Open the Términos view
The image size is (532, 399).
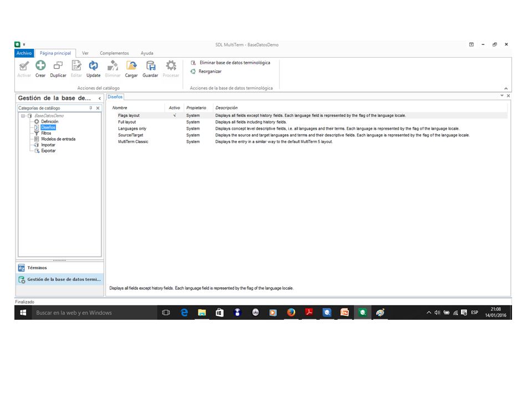pos(60,268)
